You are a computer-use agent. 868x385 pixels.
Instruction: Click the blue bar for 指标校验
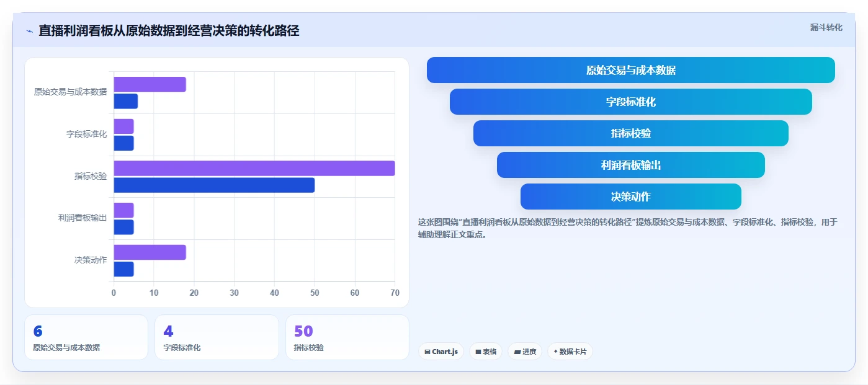point(214,185)
